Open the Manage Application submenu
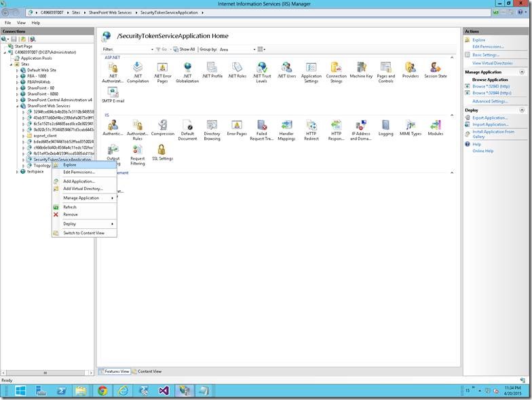This screenshot has height=400, width=532. pyautogui.click(x=84, y=198)
